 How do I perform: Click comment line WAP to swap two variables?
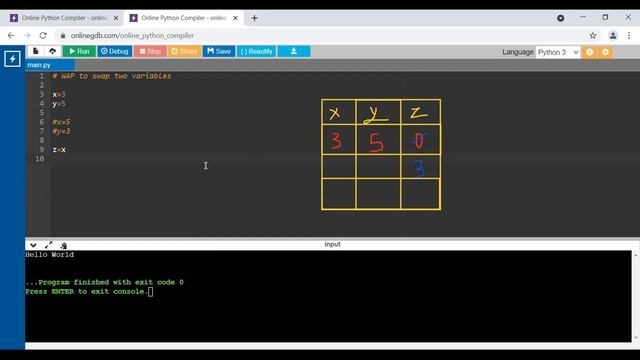tap(112, 76)
